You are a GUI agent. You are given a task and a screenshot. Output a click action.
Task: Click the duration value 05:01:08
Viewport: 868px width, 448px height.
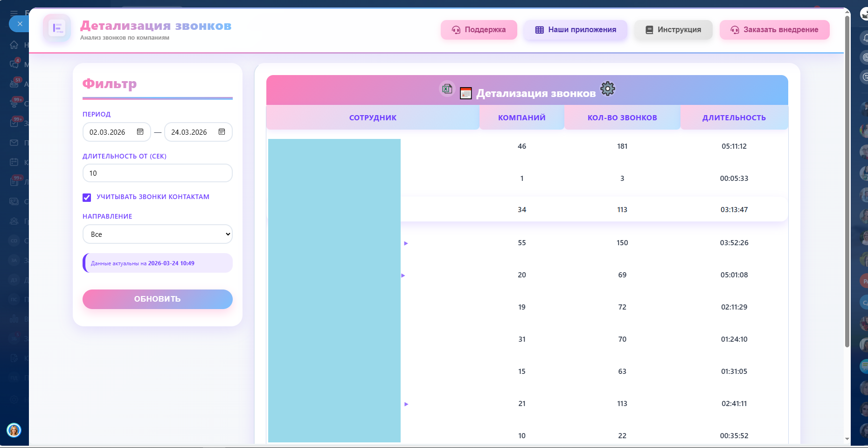tap(734, 275)
